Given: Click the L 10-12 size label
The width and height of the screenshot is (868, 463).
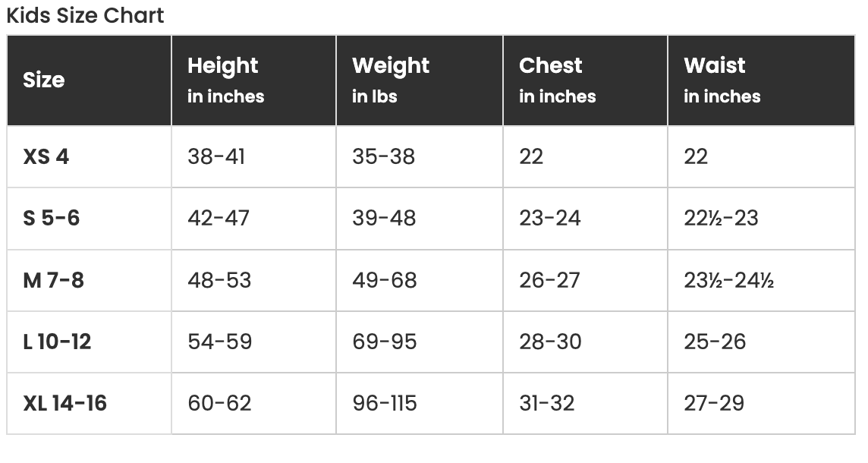Looking at the screenshot, I should 58,342.
